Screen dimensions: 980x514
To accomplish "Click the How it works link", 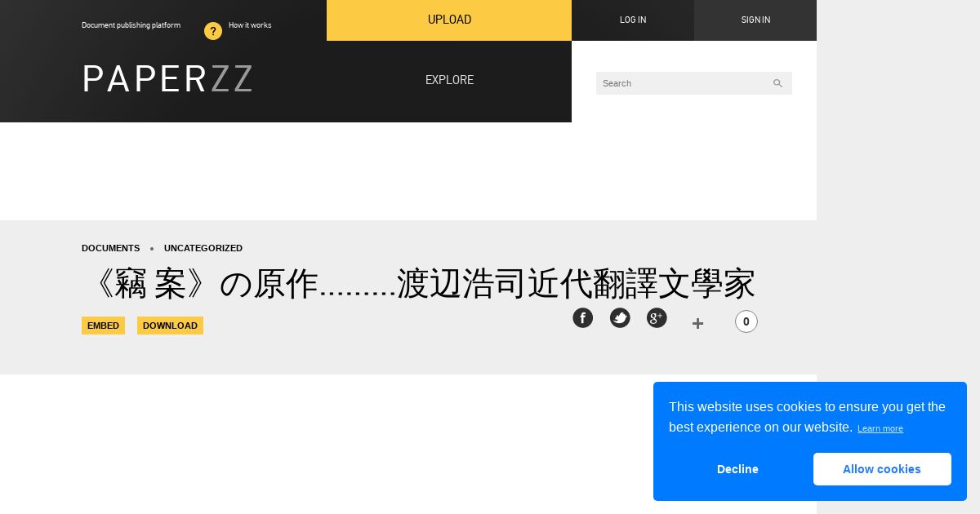I will pos(250,25).
